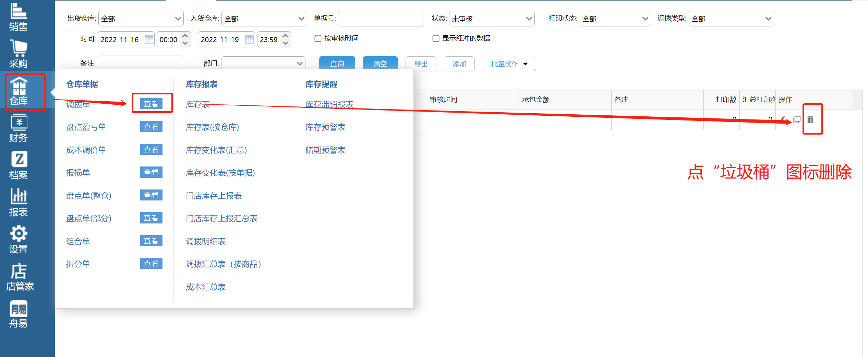Open 报损单 menu entry
868x357 pixels.
click(78, 173)
